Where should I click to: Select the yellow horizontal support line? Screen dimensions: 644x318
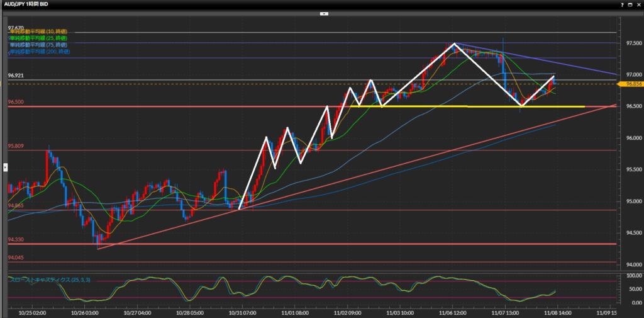pos(472,106)
